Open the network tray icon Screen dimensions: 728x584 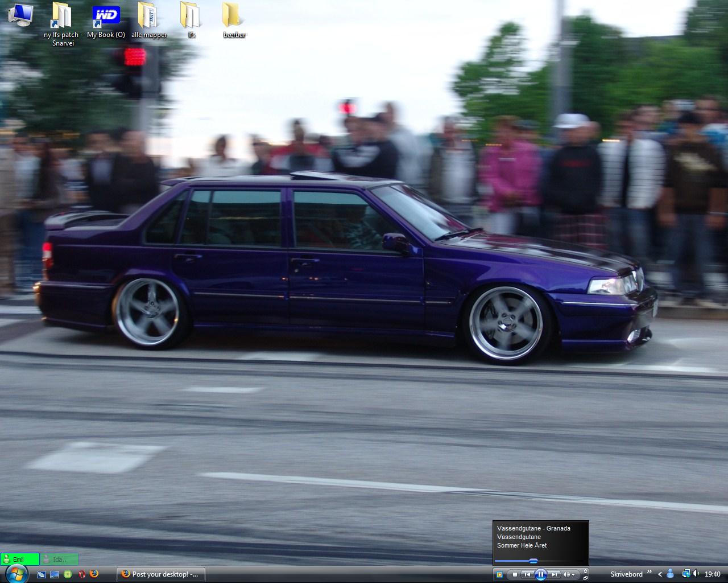(x=686, y=574)
